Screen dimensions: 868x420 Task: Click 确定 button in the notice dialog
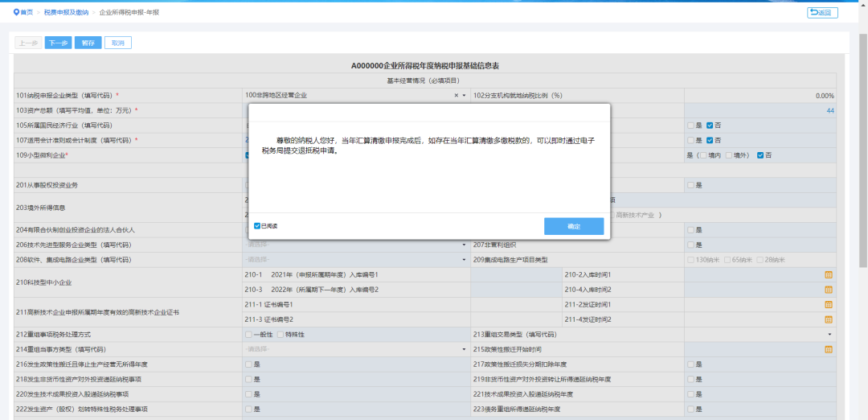pos(573,226)
